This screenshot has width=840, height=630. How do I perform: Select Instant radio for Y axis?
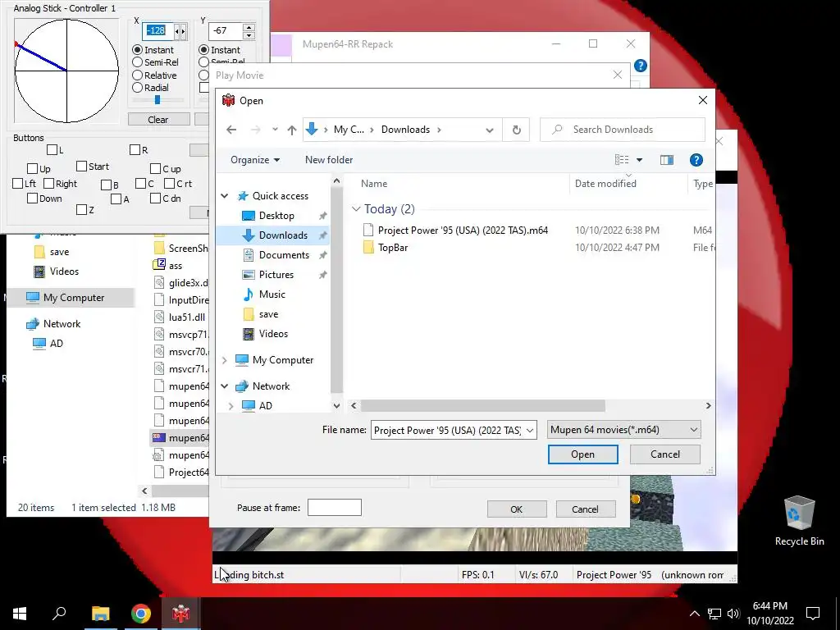203,50
